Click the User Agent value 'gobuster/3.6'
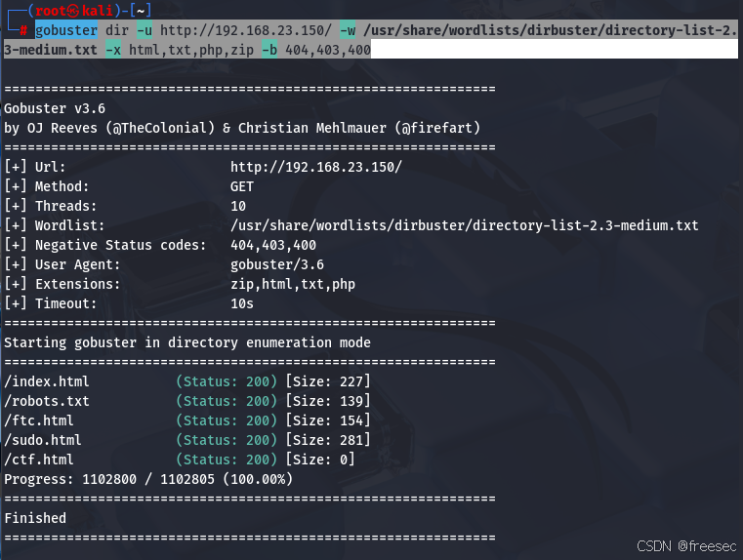The image size is (743, 560). point(277,264)
